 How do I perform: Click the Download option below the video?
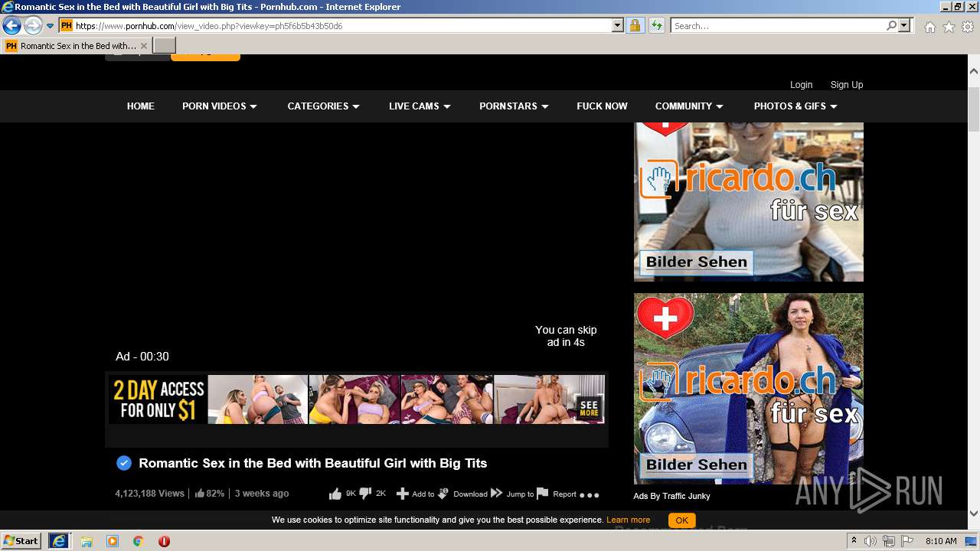coord(463,494)
